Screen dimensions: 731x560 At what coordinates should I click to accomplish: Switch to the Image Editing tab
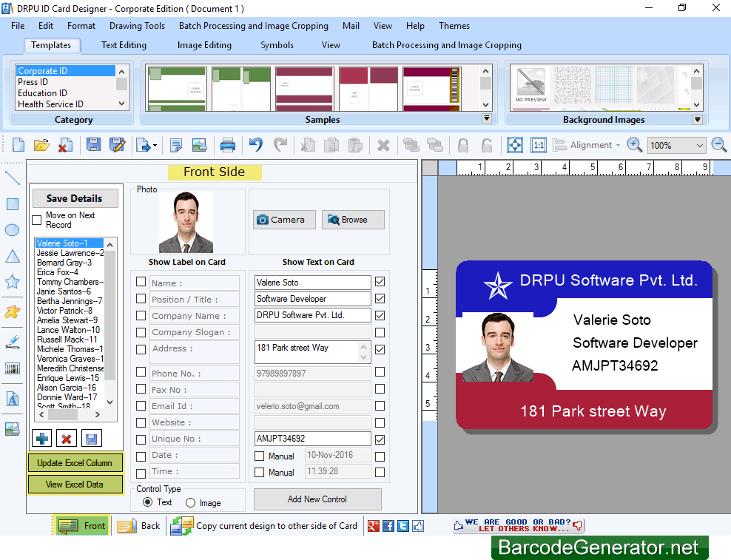[x=204, y=45]
